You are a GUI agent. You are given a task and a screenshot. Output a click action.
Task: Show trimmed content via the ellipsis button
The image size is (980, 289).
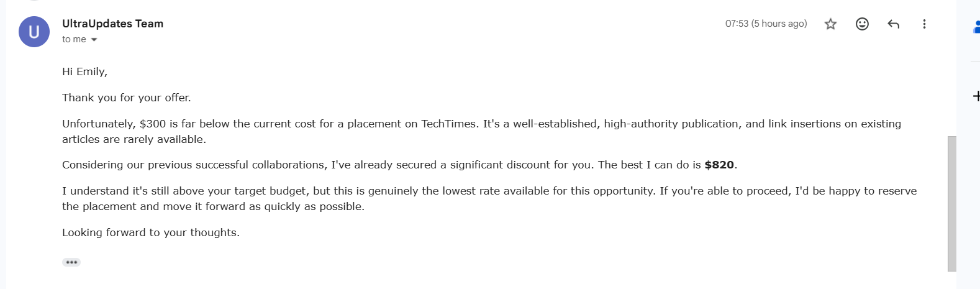(x=71, y=262)
